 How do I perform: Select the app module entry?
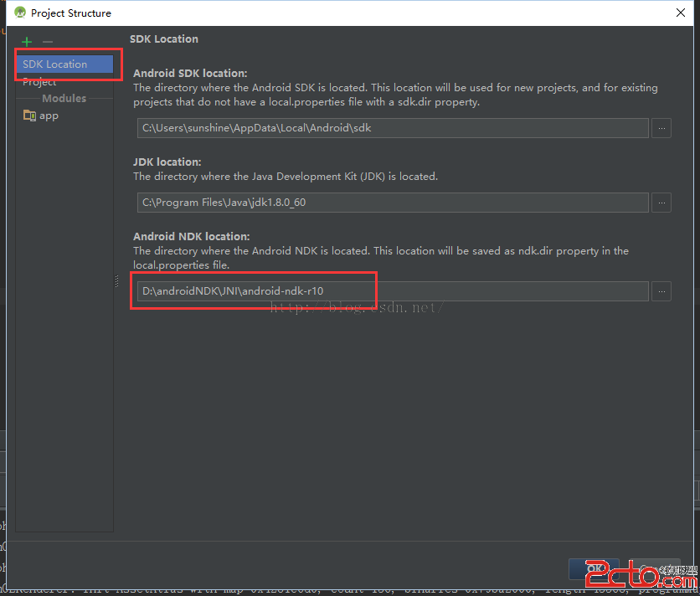64,116
